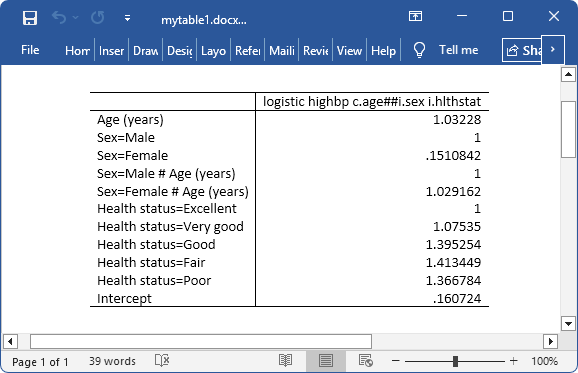Click the zoom in plus button
Screen dimensions: 578x373
[x=513, y=361]
